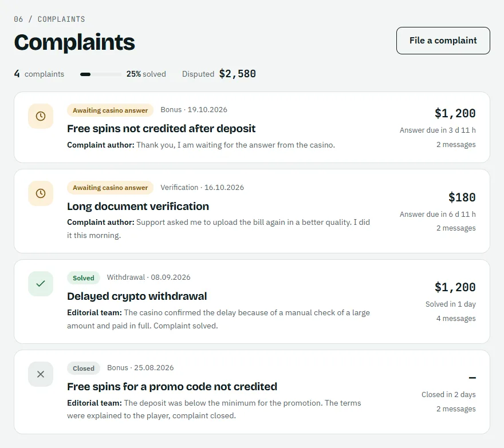Click 'Bonus · 19.10.2026' metadata
Image resolution: width=504 pixels, height=448 pixels.
(x=194, y=109)
